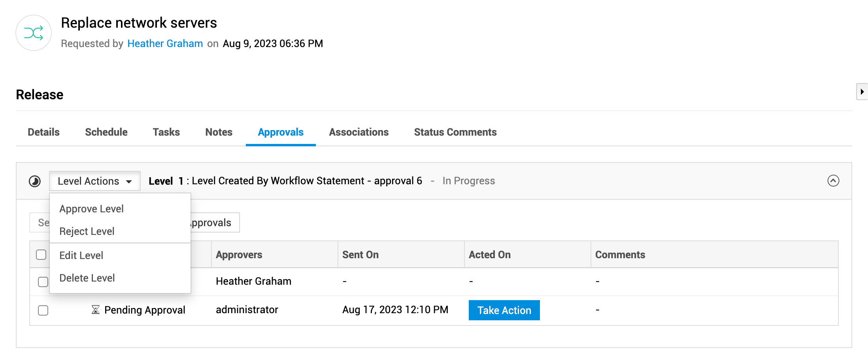
Task: Open Heather Graham requester link
Action: [x=165, y=43]
